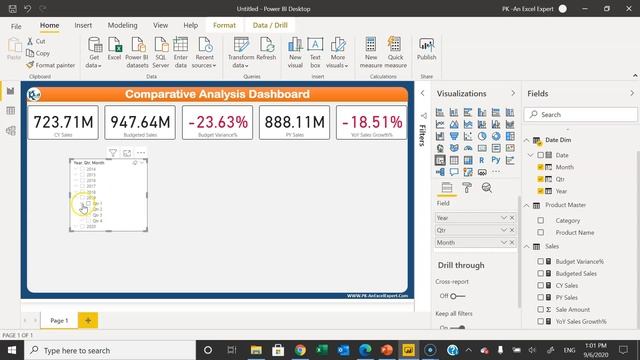Open Get data in the ribbon
640x360 pixels.
coord(94,52)
